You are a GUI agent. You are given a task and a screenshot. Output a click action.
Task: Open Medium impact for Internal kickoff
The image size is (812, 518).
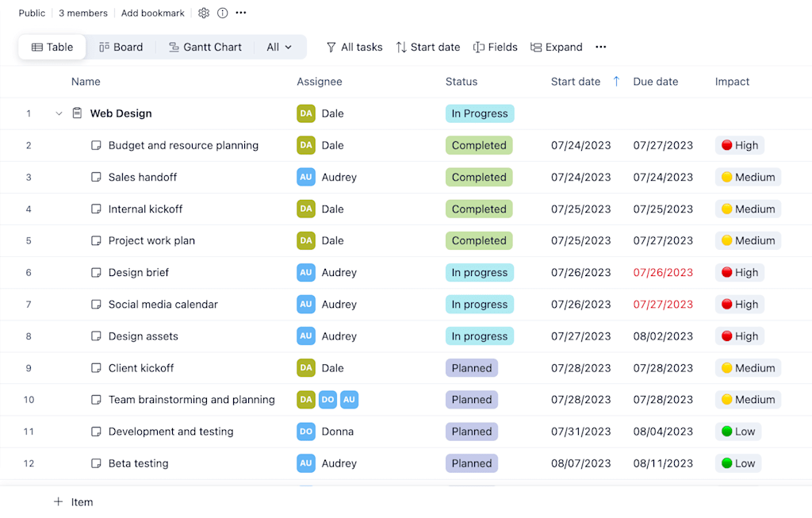click(x=749, y=209)
